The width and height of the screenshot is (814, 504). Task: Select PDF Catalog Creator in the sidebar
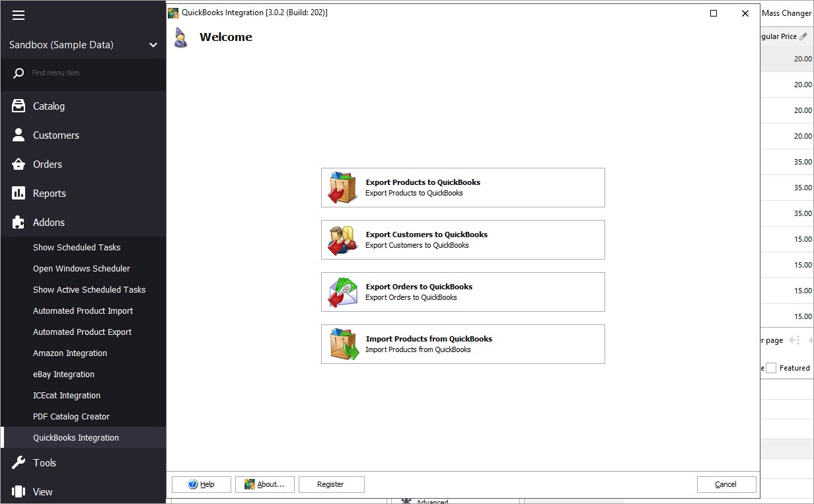coord(70,416)
